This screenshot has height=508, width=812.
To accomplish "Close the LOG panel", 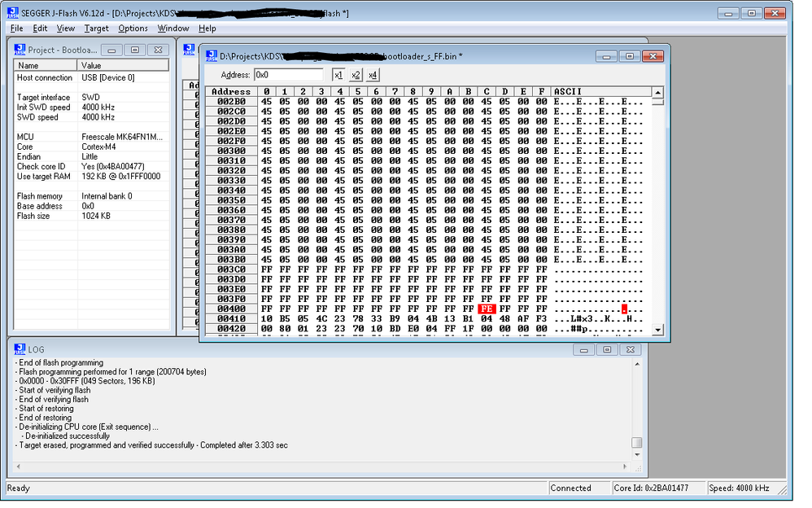I will point(631,350).
